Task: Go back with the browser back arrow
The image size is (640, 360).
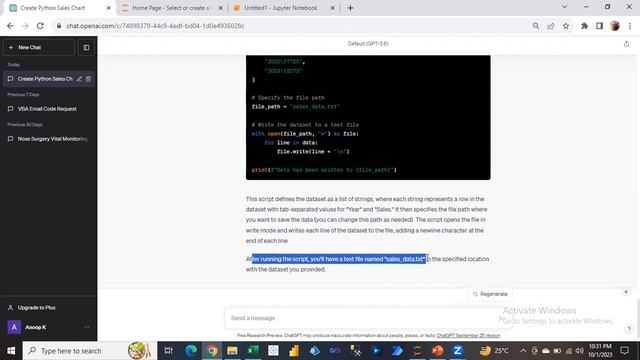Action: pos(10,26)
